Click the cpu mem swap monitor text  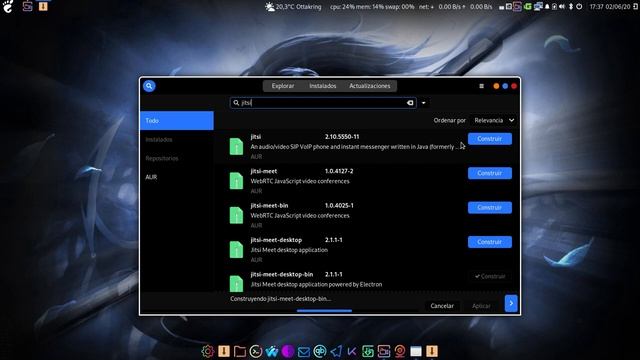[x=372, y=7]
